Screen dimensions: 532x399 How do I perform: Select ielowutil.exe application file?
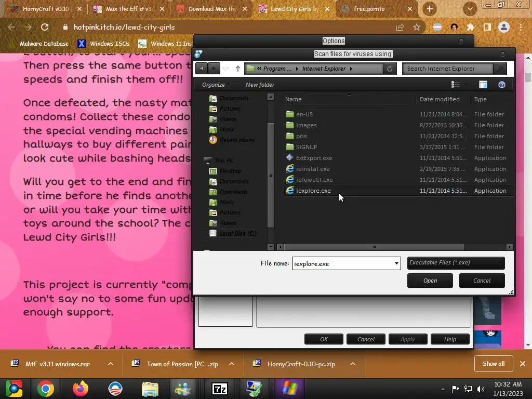pos(399,180)
